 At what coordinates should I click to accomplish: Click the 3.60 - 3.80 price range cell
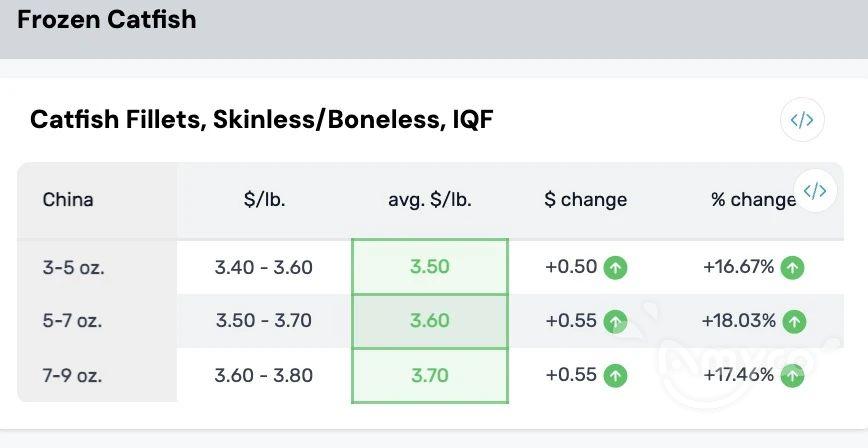[264, 376]
